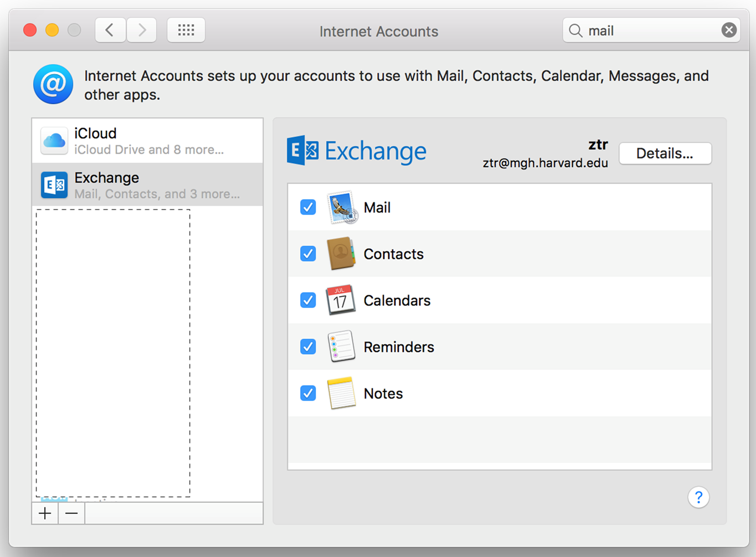This screenshot has width=756, height=557.
Task: Click the Reminders service label
Action: [399, 347]
